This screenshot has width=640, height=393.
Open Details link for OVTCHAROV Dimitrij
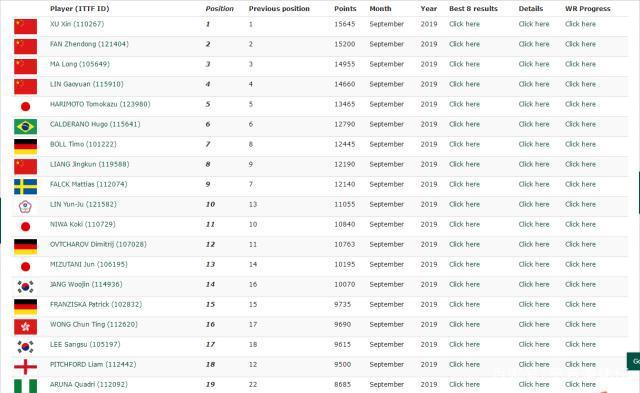click(x=533, y=244)
